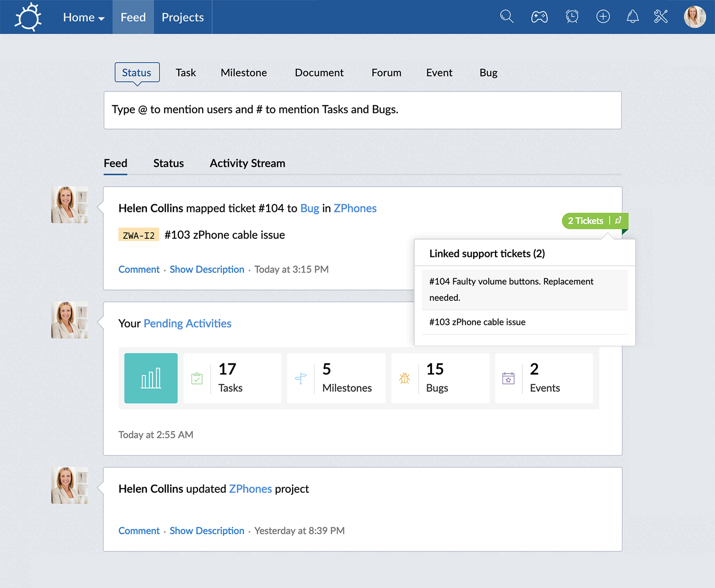Open linked ticket #103 in popup
This screenshot has width=715, height=588.
525,322
